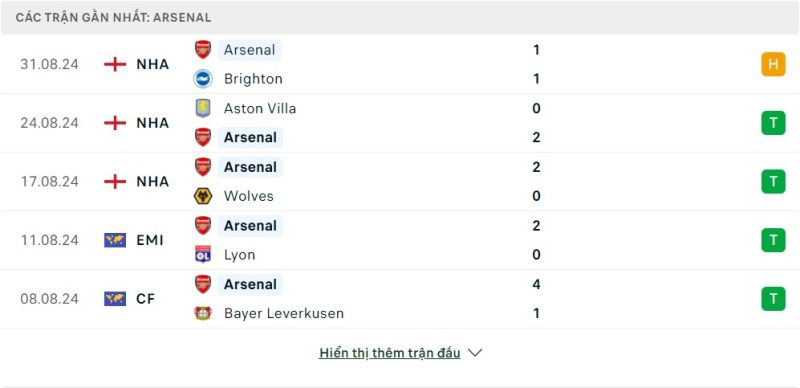The height and width of the screenshot is (388, 800).
Task: Click the Wolves club crest icon
Action: [x=203, y=196]
